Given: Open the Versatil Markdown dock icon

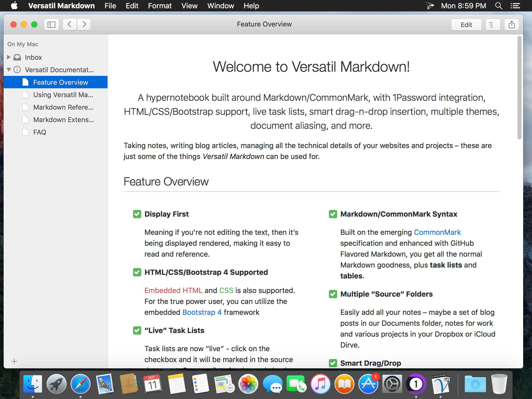Looking at the screenshot, I should click(x=441, y=384).
